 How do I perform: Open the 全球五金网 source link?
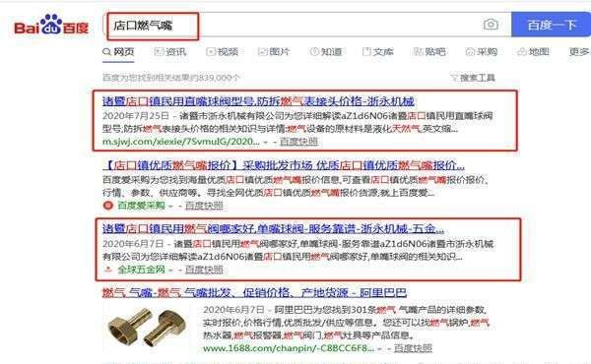pyautogui.click(x=141, y=270)
